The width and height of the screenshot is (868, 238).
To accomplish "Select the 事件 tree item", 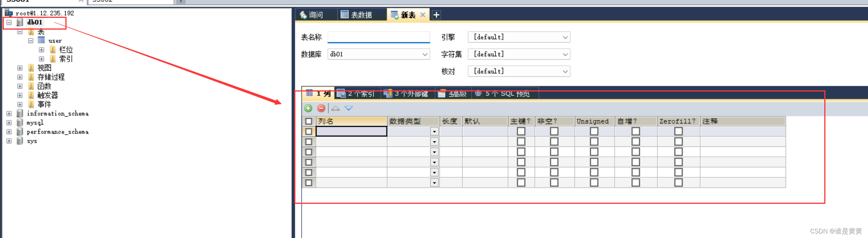I will pos(44,104).
